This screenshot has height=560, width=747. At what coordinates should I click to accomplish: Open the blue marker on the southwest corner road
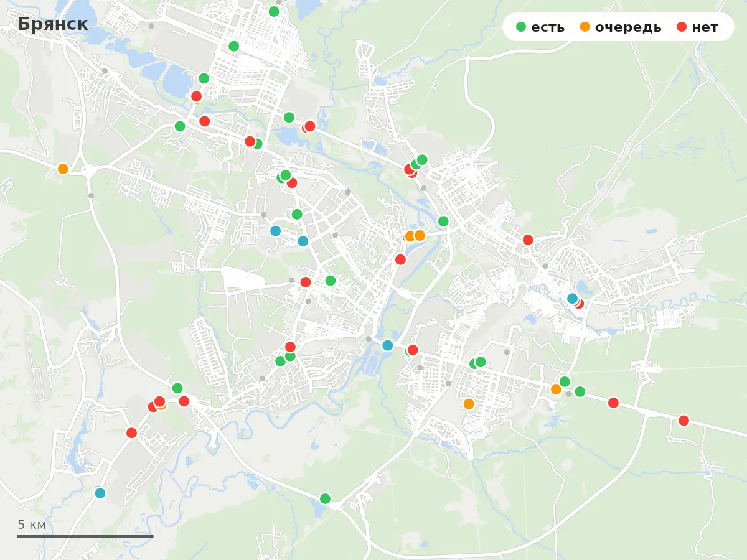tap(100, 493)
